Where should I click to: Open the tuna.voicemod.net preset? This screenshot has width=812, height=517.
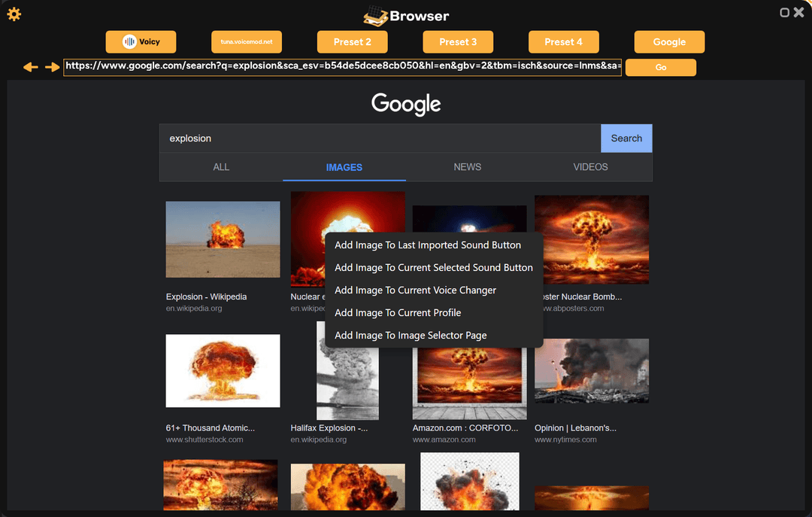tap(247, 42)
